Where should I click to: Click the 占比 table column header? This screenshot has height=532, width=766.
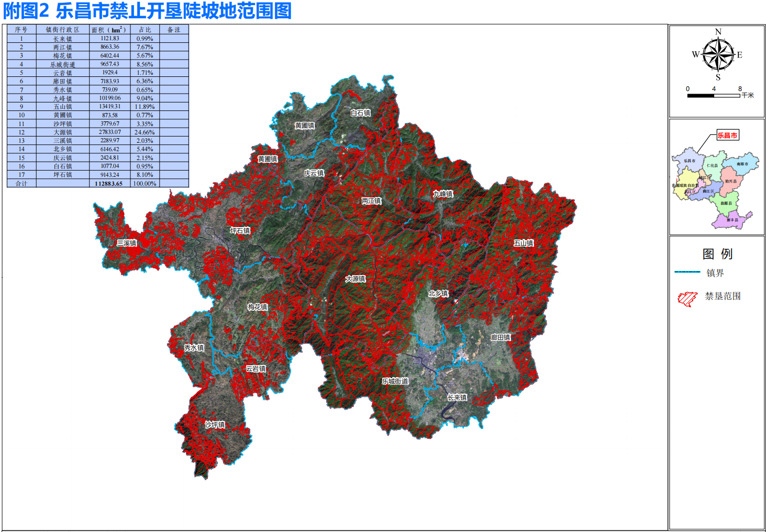[145, 30]
